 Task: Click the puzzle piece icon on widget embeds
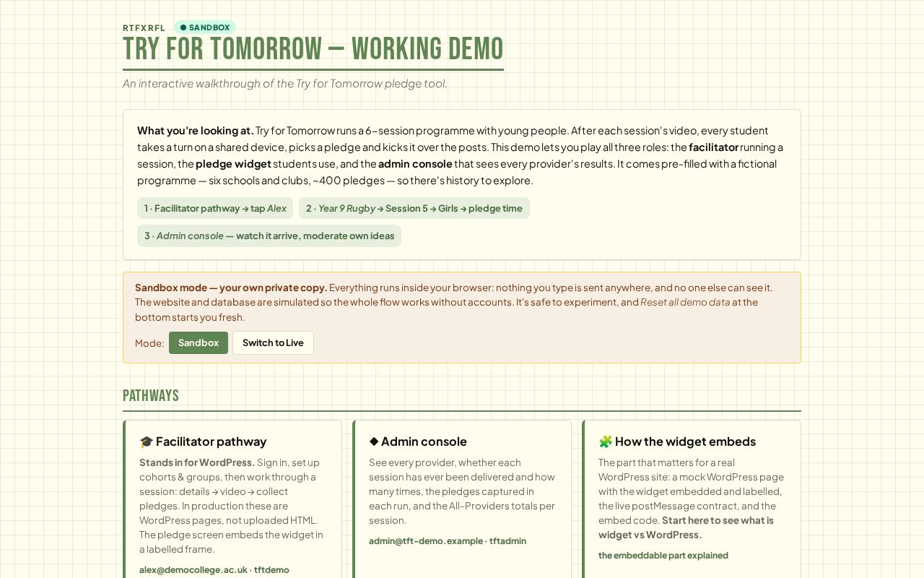tap(605, 441)
